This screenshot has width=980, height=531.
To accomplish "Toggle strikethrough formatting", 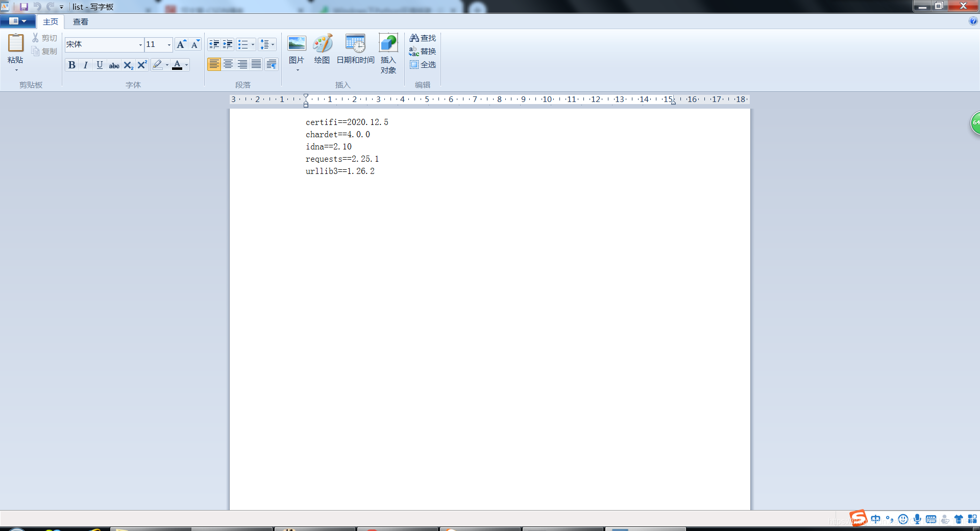I will 114,65.
